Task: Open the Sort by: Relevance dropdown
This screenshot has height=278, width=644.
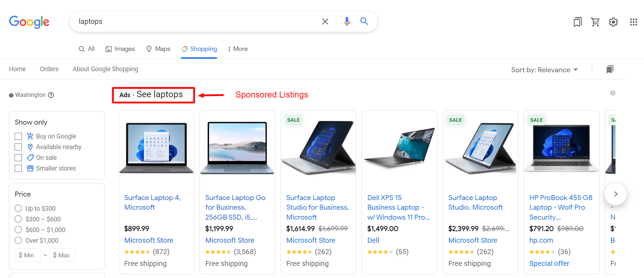Action: point(544,70)
